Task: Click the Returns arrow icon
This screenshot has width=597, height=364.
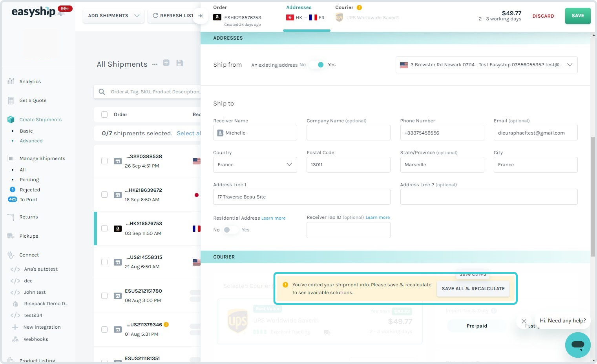Action: point(11,217)
